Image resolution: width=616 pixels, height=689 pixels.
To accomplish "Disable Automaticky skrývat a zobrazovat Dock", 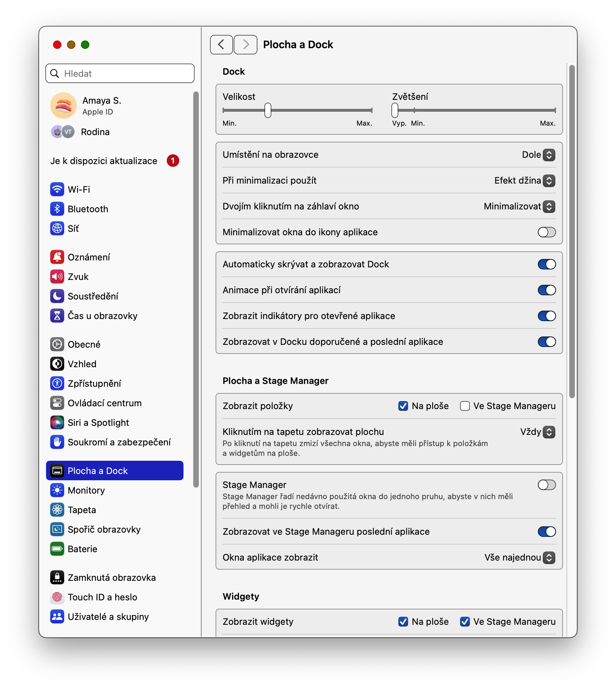I will tap(547, 264).
